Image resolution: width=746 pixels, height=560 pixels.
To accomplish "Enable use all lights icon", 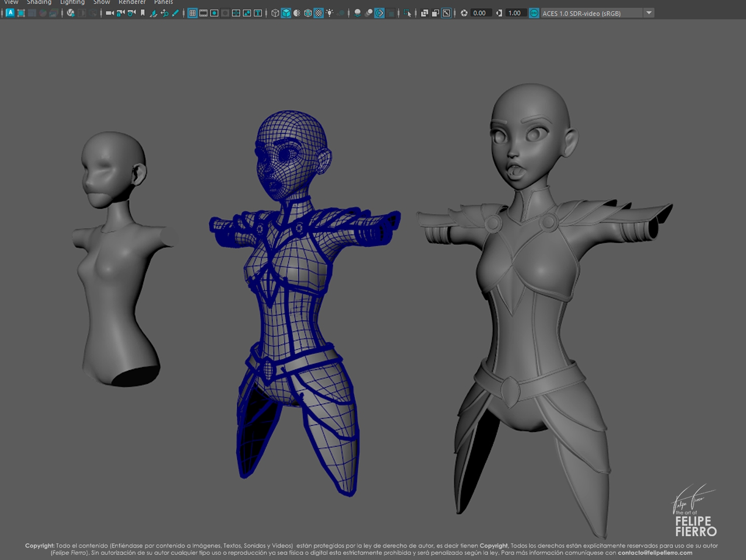I will click(x=329, y=13).
